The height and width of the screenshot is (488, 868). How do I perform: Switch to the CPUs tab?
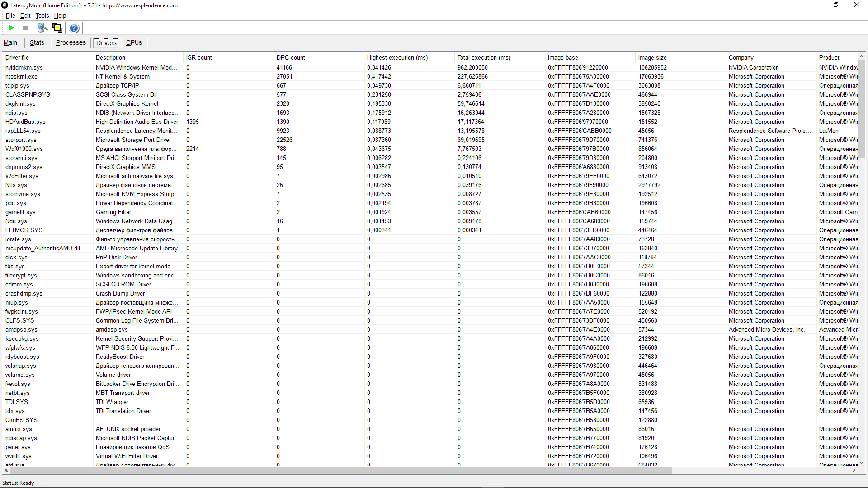coord(134,42)
